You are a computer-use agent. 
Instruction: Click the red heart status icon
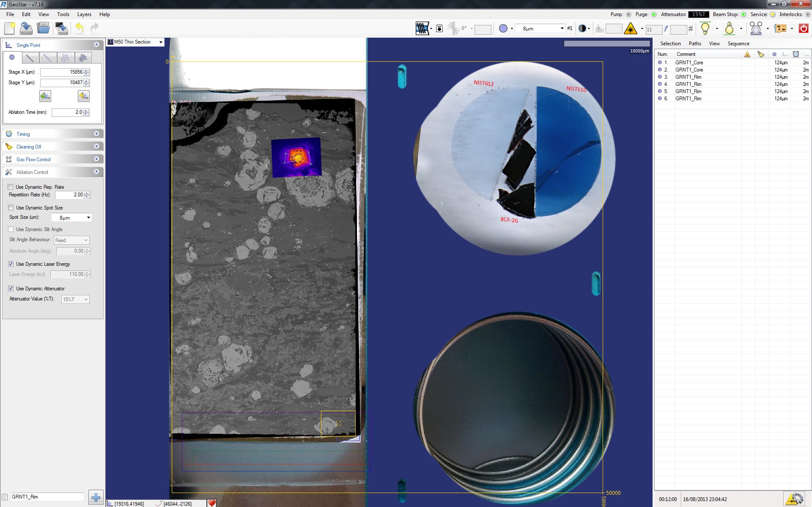[x=212, y=503]
